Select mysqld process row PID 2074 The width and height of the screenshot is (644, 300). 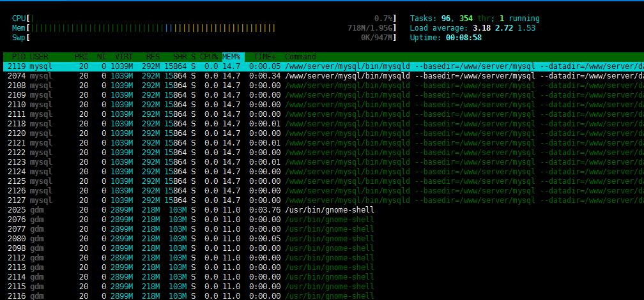point(323,76)
